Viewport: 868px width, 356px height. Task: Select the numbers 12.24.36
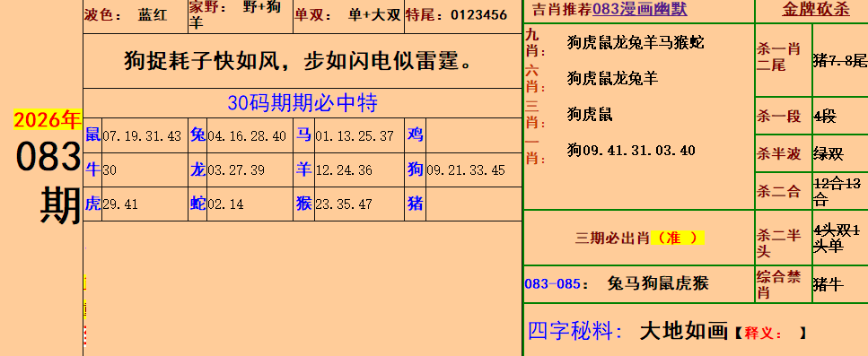click(344, 170)
